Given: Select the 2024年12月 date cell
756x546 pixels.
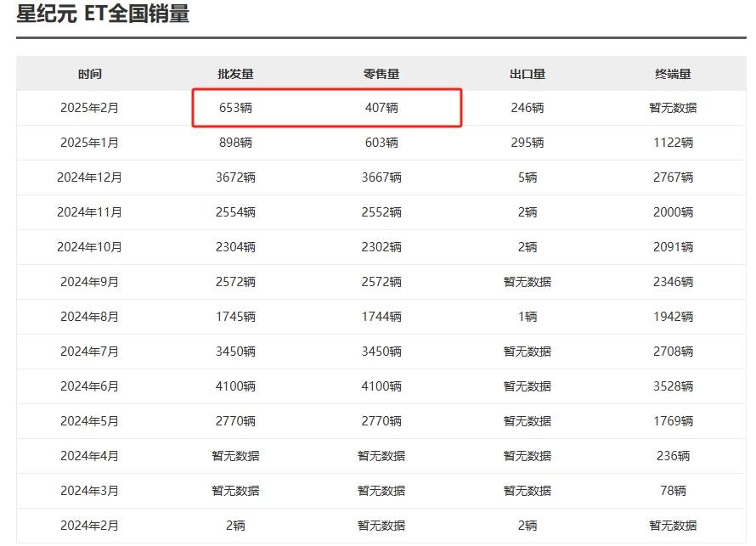Looking at the screenshot, I should (90, 177).
